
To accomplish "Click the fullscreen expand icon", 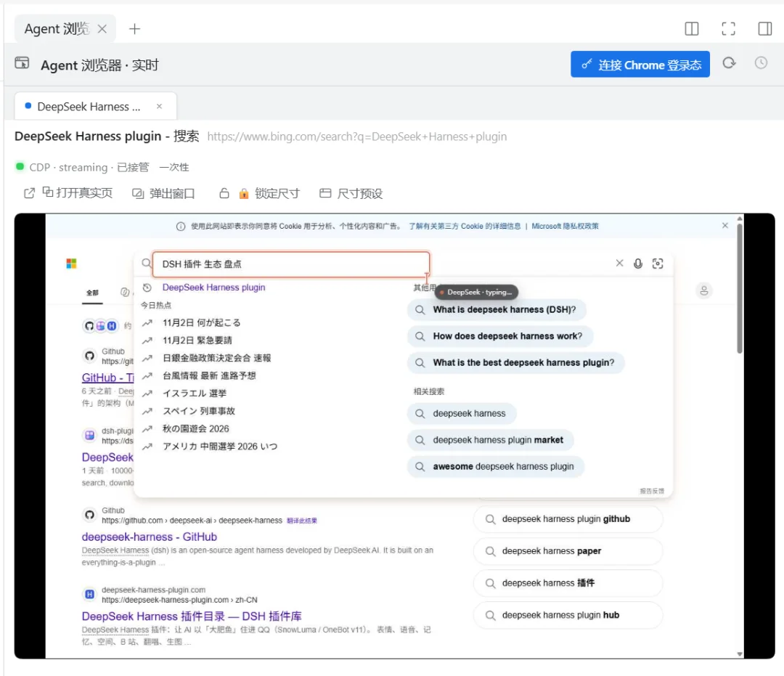I will click(729, 29).
